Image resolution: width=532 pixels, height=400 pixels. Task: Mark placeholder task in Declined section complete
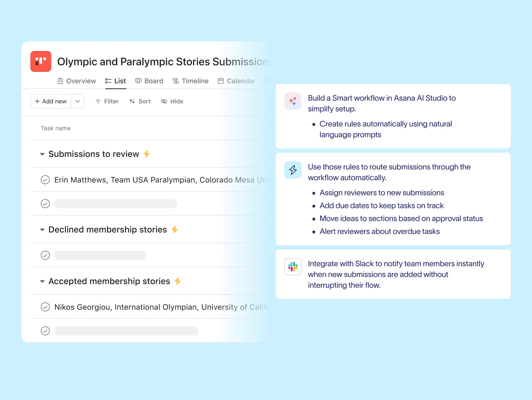click(45, 255)
